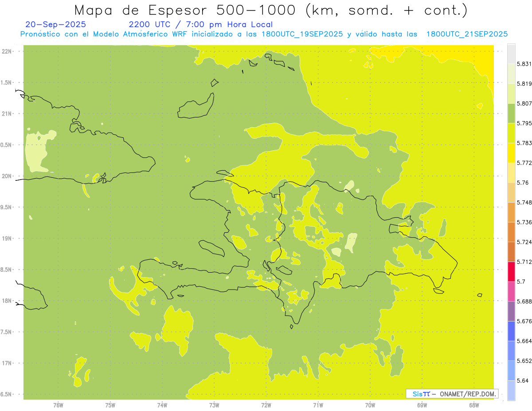Select the "69W" longitude axis label
Image resolution: width=532 pixels, height=411 pixels.
pyautogui.click(x=422, y=405)
